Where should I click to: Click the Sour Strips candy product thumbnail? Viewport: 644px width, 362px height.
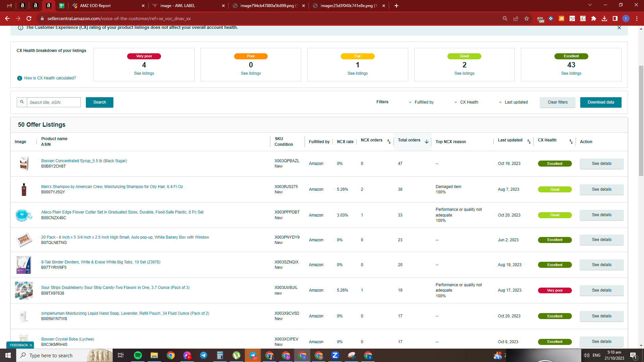pyautogui.click(x=24, y=290)
